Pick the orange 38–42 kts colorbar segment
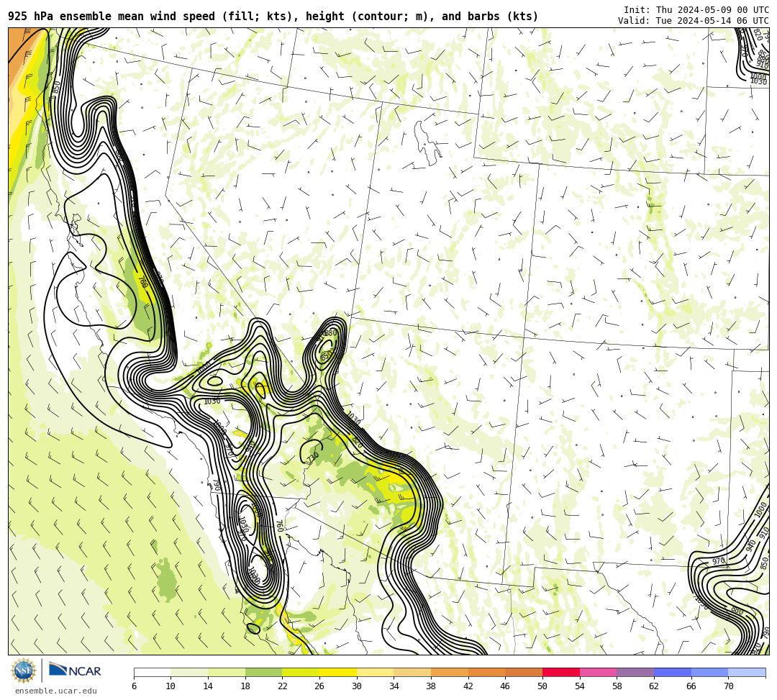This screenshot has width=777, height=700. pos(450,672)
